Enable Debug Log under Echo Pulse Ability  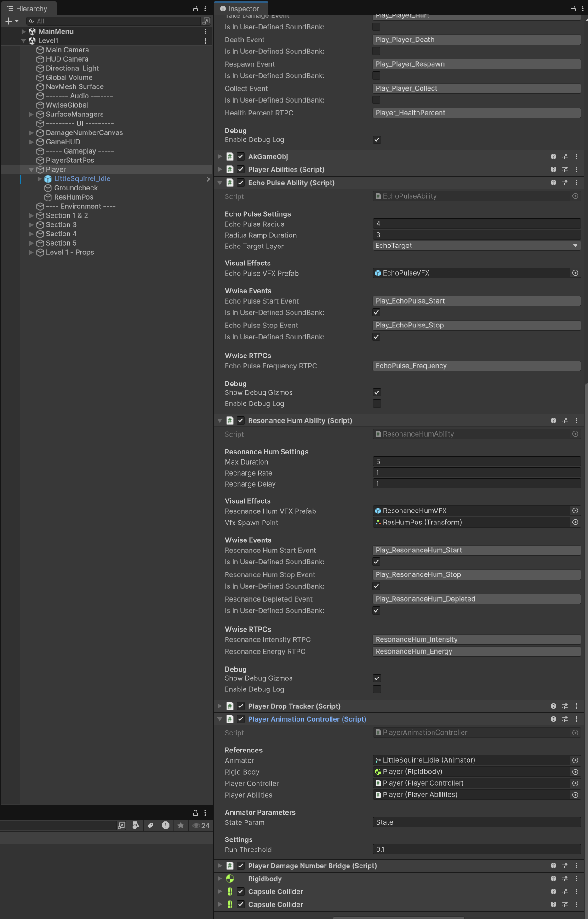point(377,403)
